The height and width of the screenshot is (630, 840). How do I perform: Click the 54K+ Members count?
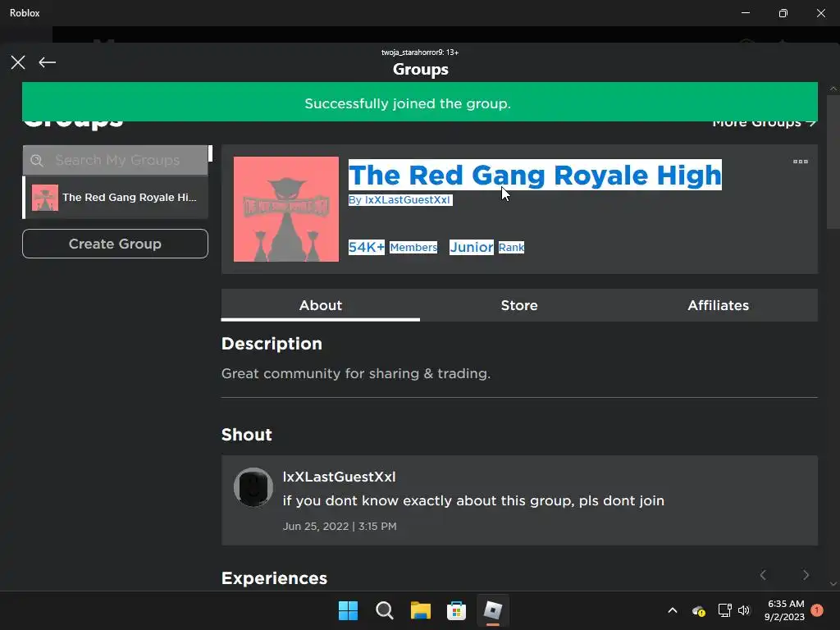point(393,247)
